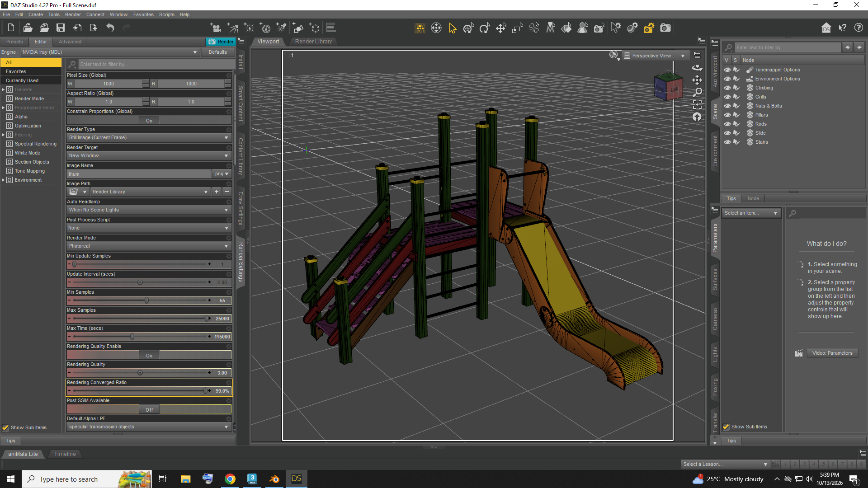
Task: Open Render Settings camera gear icon
Action: [649, 28]
